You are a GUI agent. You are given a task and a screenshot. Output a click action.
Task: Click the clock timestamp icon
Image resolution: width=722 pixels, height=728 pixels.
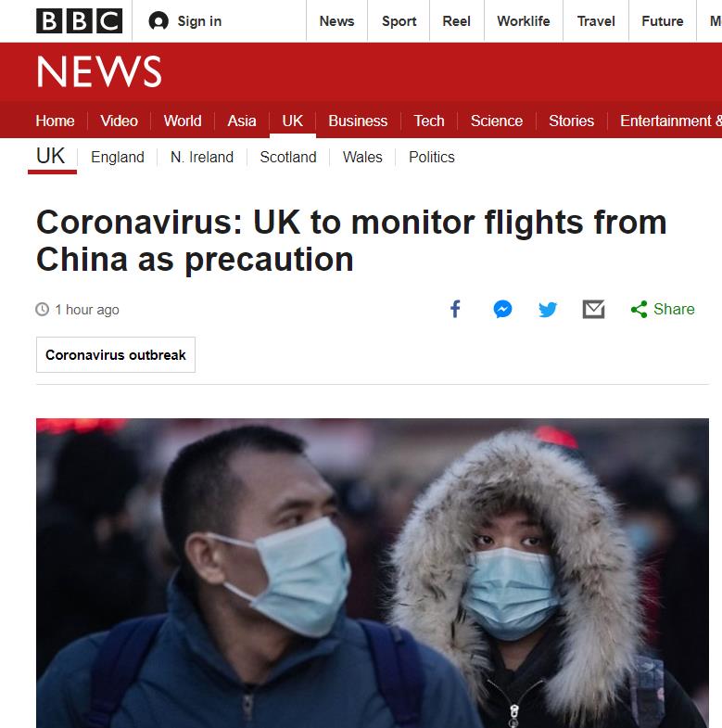tap(43, 309)
